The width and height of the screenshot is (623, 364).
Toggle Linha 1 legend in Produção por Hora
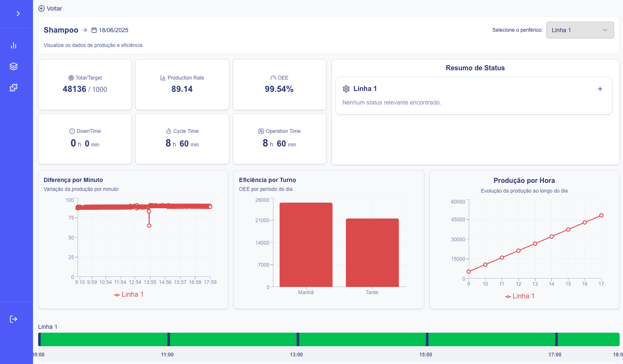[x=520, y=296]
